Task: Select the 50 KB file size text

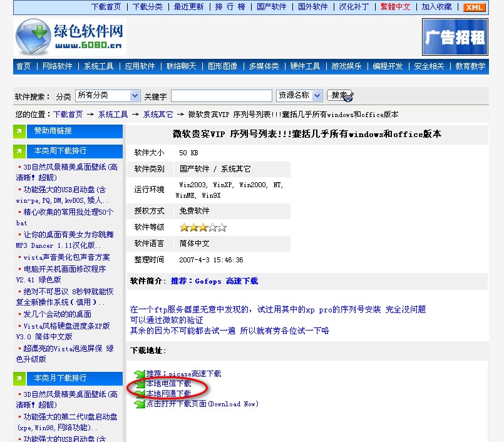Action: [x=188, y=153]
